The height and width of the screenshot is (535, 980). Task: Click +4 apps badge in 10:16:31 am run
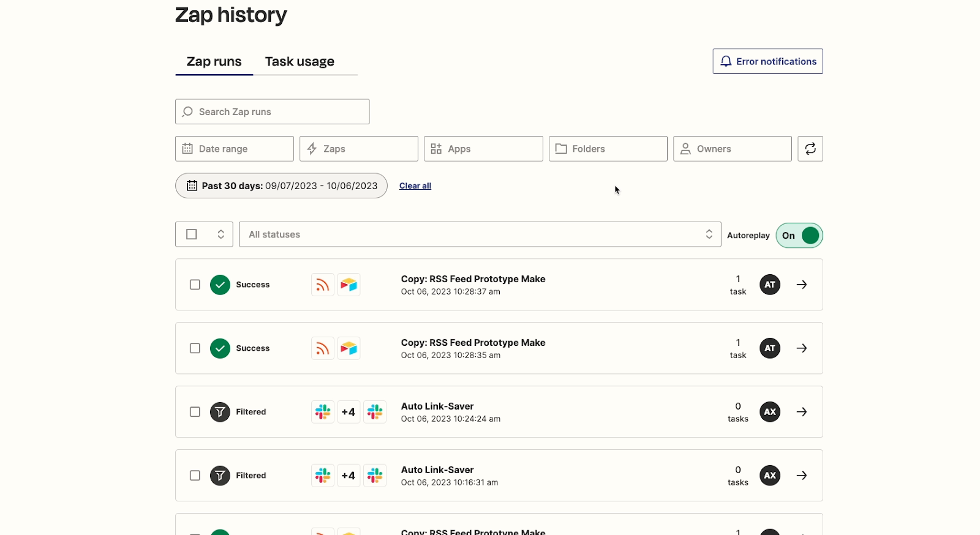349,476
